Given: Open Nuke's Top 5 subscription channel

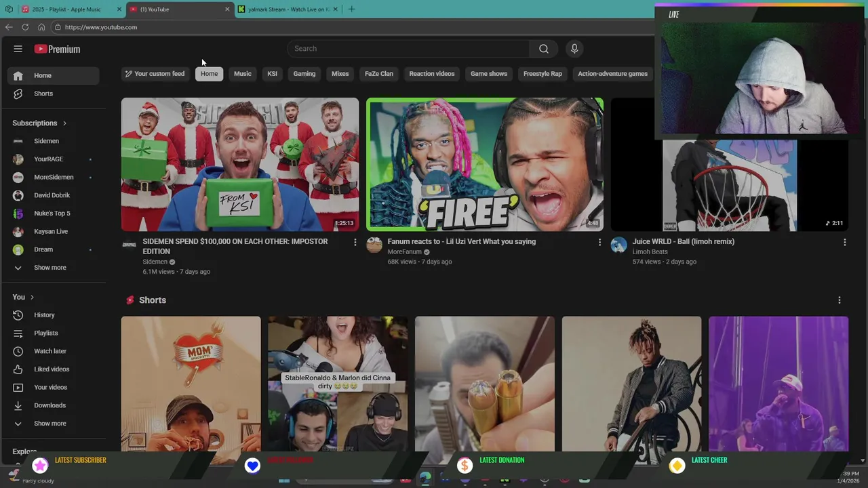Looking at the screenshot, I should click(53, 213).
